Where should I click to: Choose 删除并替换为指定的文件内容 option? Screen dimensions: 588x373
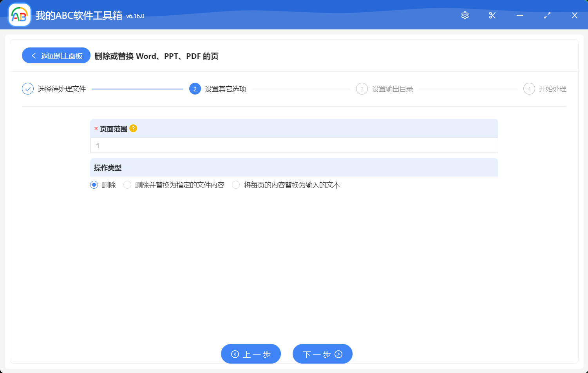(127, 184)
